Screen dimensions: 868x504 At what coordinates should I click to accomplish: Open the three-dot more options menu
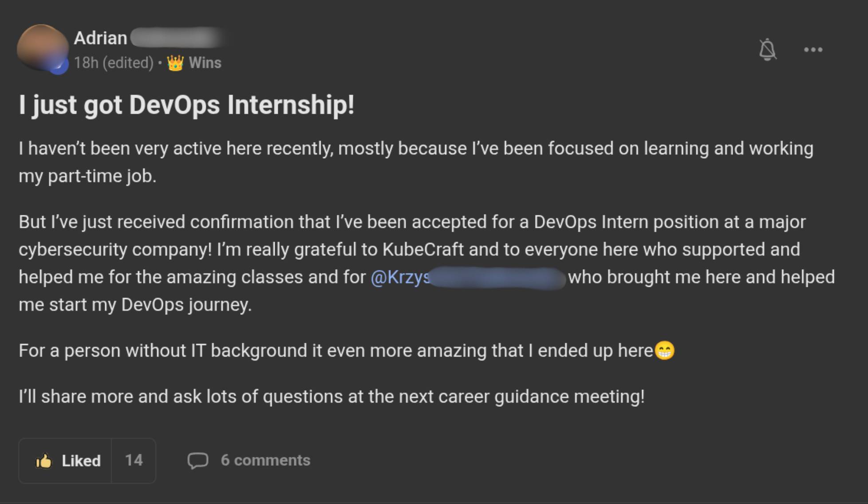tap(813, 50)
